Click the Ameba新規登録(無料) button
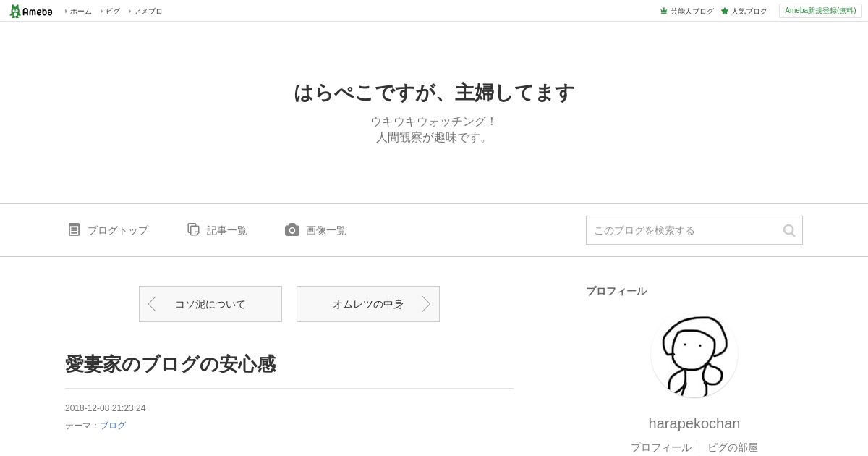868x456 pixels. [820, 11]
